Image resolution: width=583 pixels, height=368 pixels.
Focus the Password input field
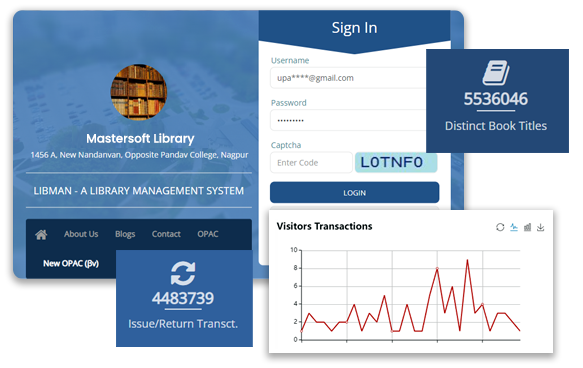point(348,120)
